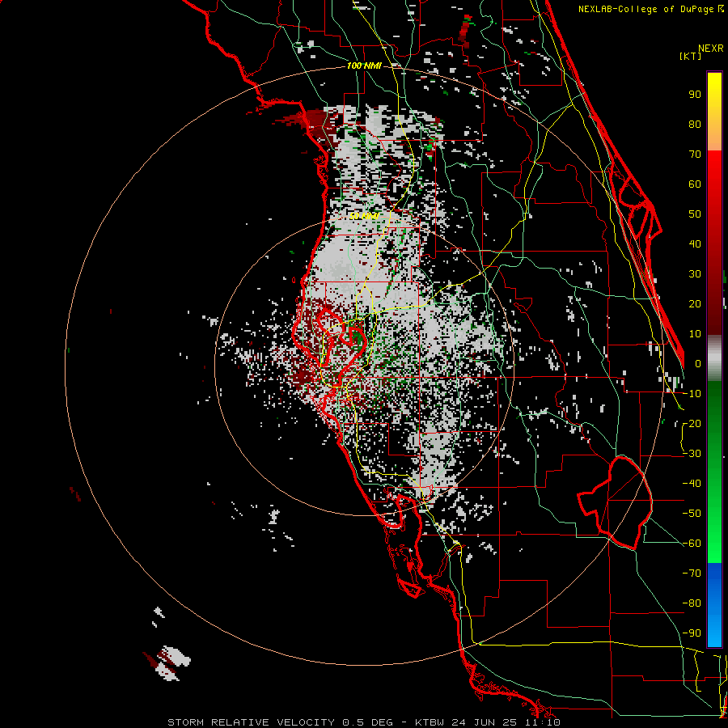The image size is (728, 728).
Task: Click the positive 10 scale value
Action: tap(695, 334)
